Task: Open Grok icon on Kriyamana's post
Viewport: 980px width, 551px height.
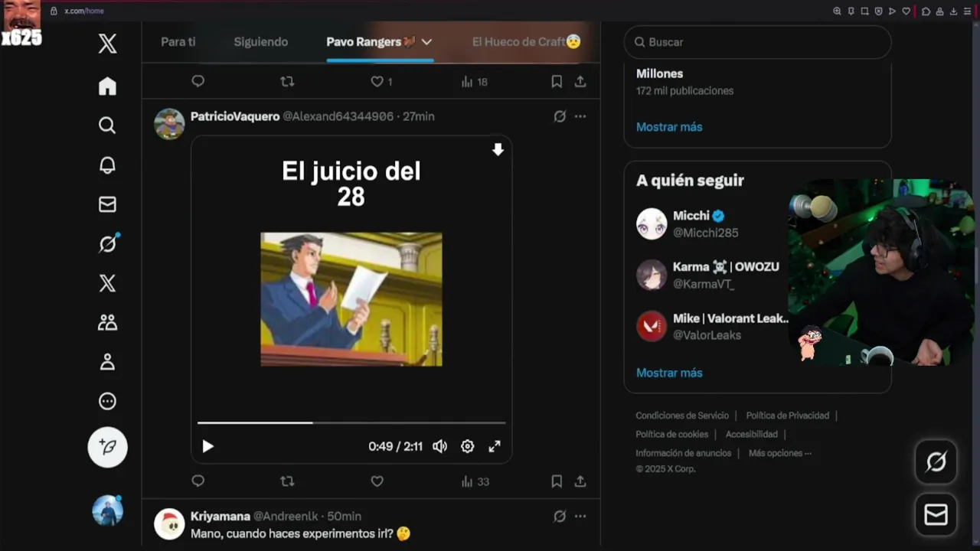Action: click(560, 517)
